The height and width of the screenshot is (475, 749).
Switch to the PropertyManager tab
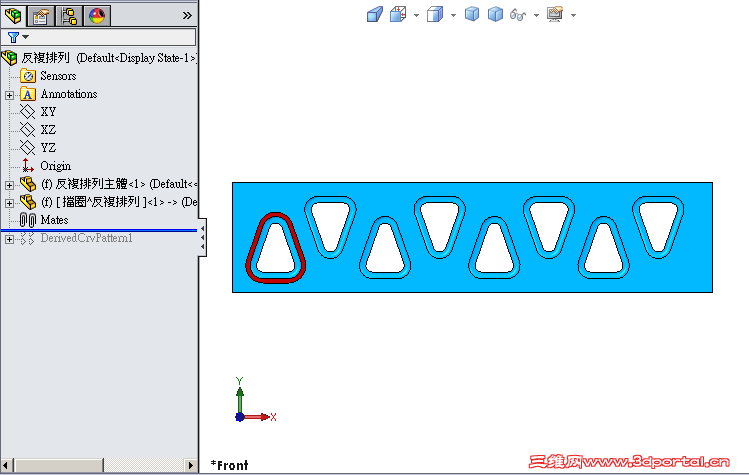click(x=41, y=15)
